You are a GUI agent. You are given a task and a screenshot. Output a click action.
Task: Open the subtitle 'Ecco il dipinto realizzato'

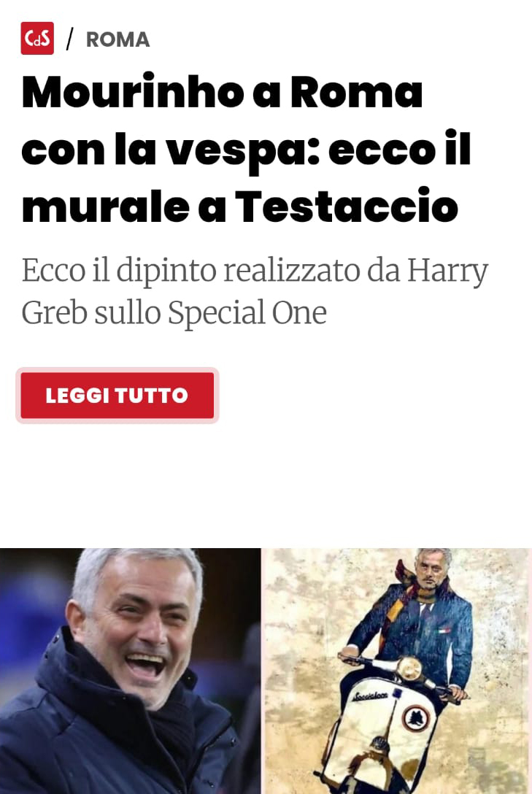tap(255, 291)
